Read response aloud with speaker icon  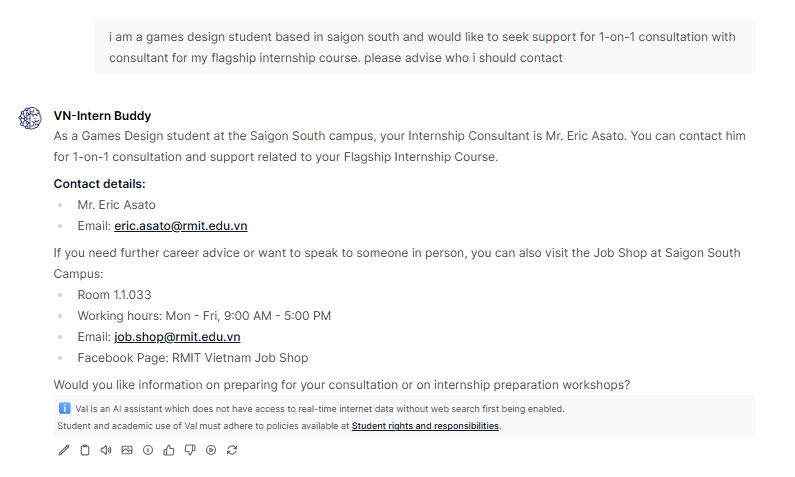pyautogui.click(x=106, y=450)
